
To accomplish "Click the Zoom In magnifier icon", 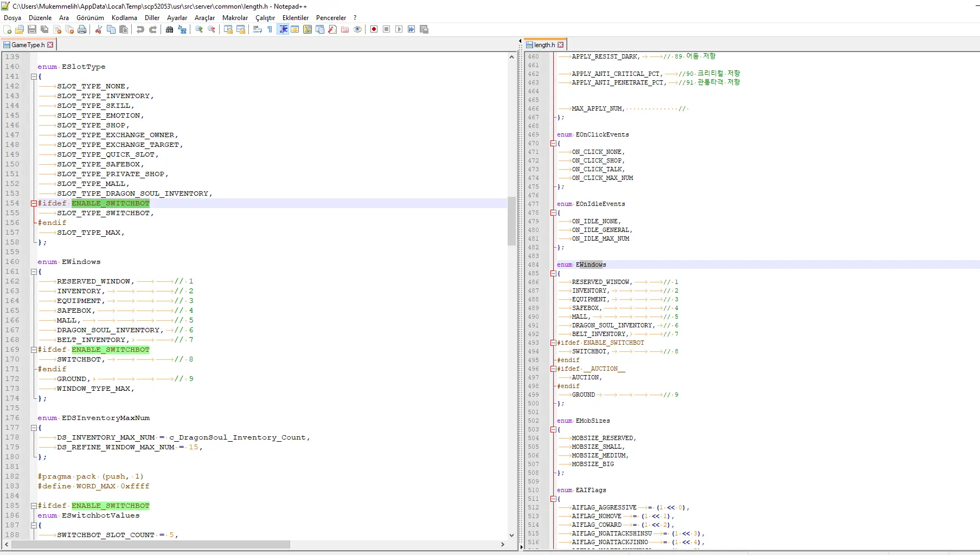I will tap(199, 29).
